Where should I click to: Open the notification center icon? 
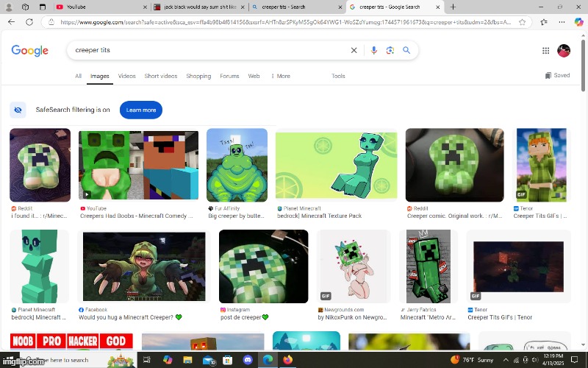[574, 360]
